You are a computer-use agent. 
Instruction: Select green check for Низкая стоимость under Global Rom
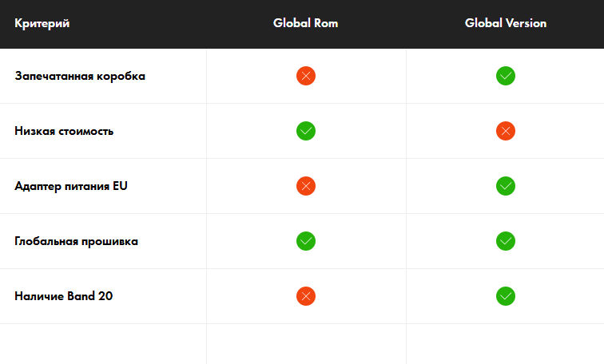point(306,131)
